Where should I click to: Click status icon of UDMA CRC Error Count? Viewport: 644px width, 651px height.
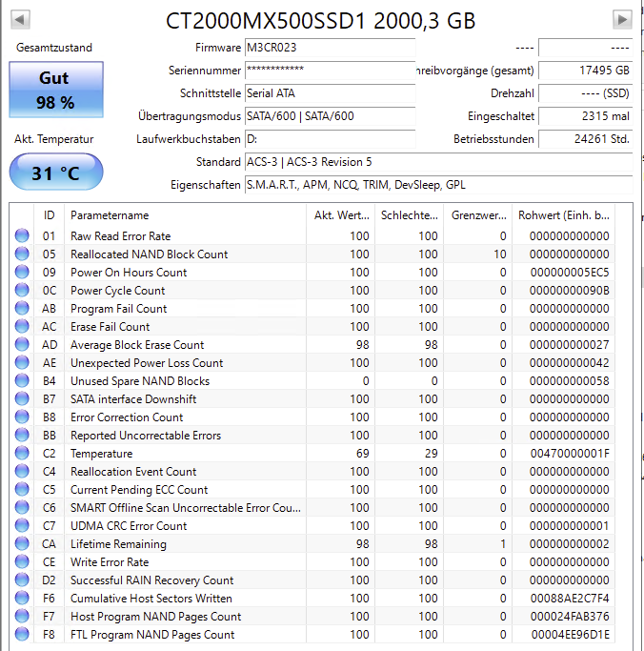22,525
